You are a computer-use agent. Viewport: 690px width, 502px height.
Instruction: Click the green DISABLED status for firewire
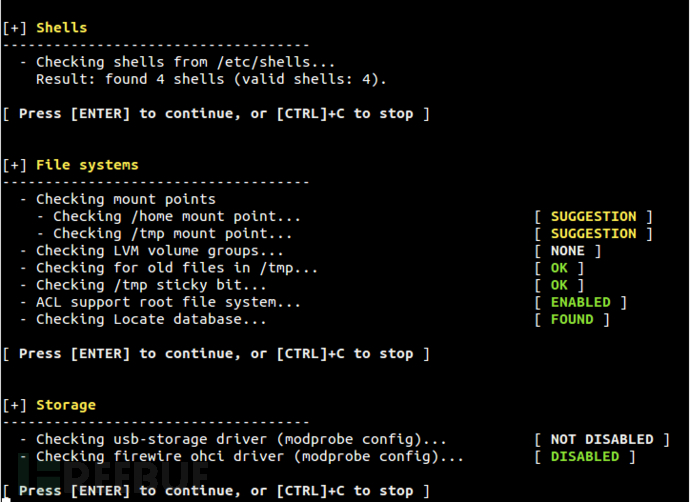click(x=584, y=456)
